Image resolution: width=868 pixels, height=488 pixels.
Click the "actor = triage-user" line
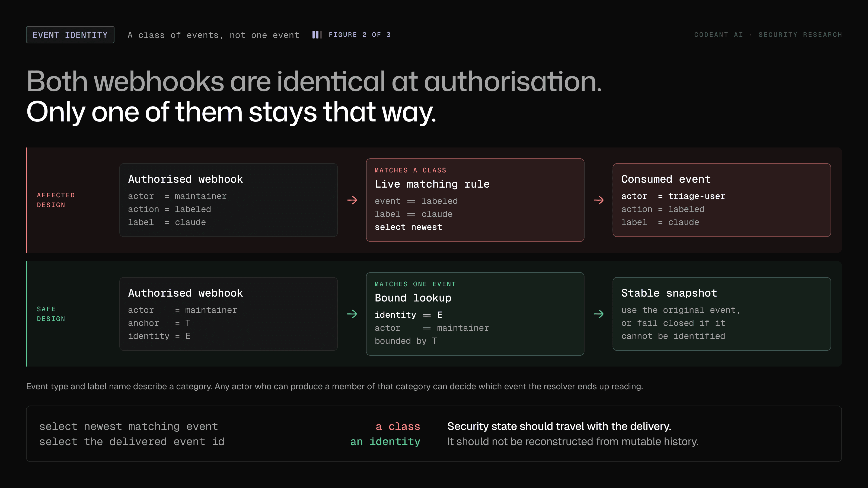coord(673,196)
